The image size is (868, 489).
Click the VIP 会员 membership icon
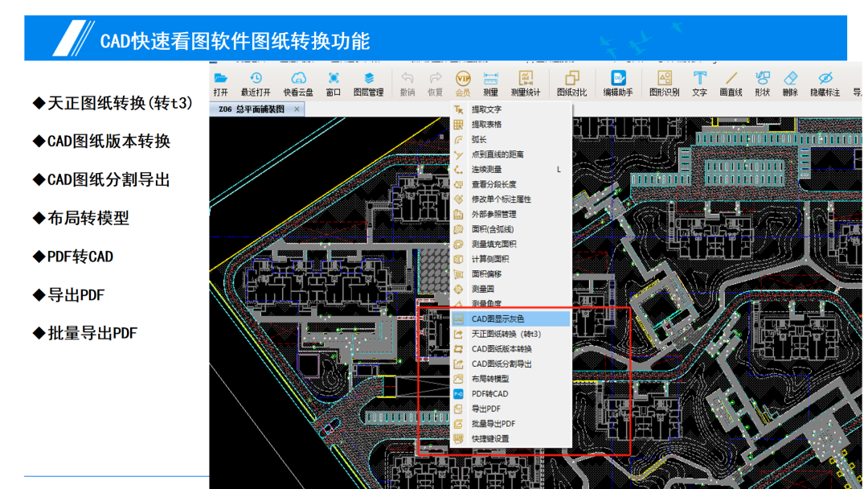coord(461,83)
